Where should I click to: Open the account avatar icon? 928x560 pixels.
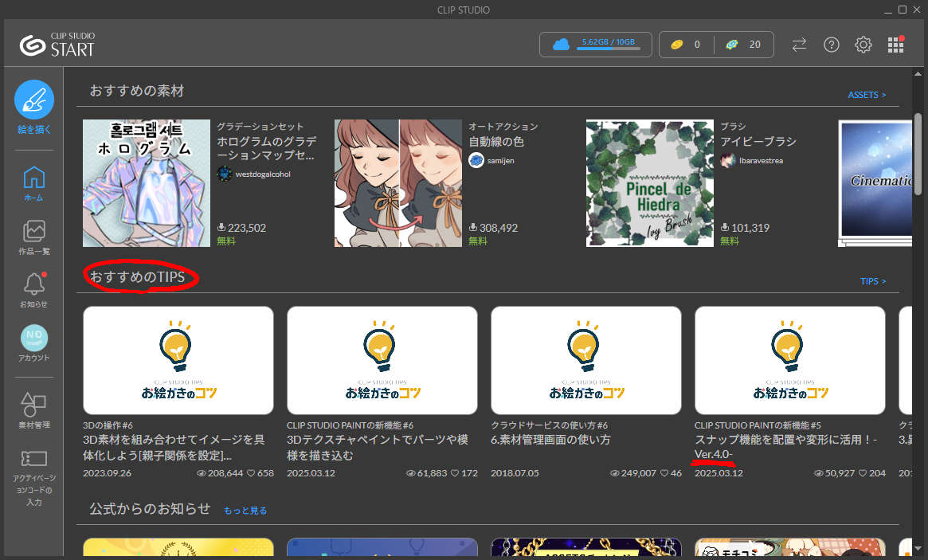(34, 338)
